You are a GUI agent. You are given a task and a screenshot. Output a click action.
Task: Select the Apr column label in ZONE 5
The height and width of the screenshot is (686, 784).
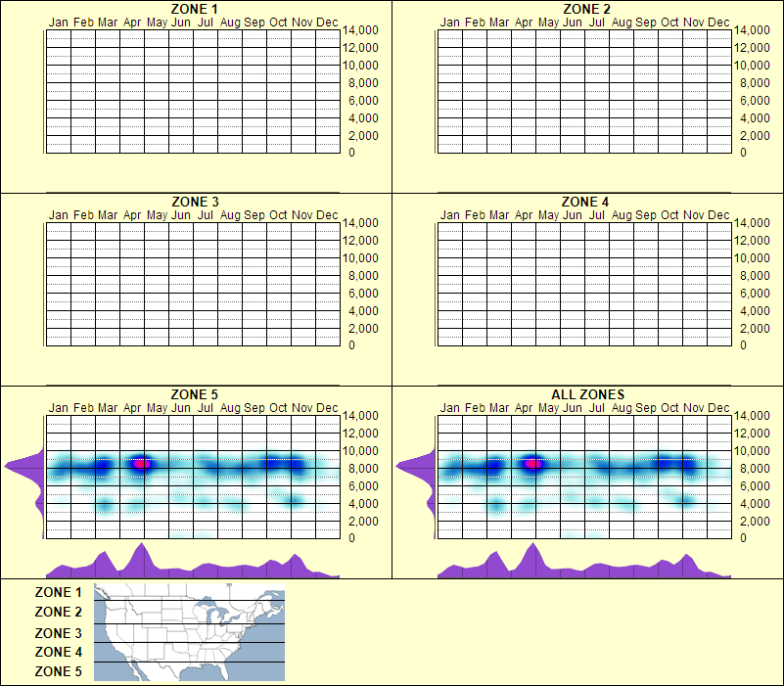coord(132,407)
